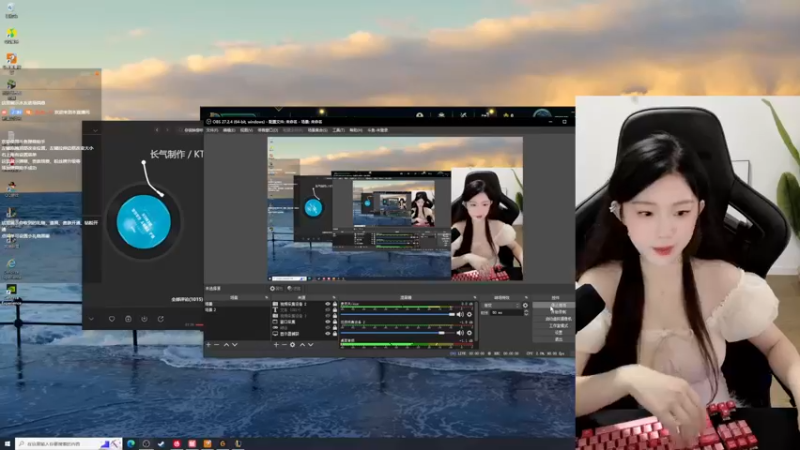Toggle visibility of the third source row
The height and width of the screenshot is (450, 800).
[328, 316]
